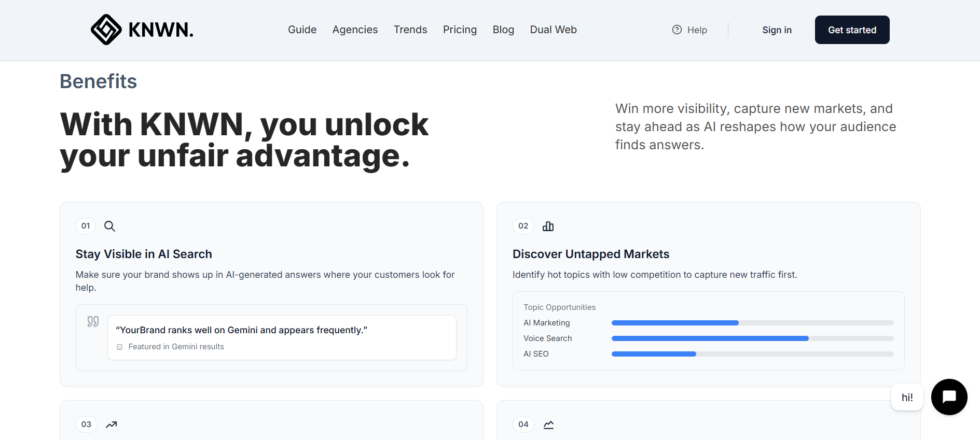Image resolution: width=980 pixels, height=440 pixels.
Task: Click the AI SEO label
Action: (x=536, y=354)
